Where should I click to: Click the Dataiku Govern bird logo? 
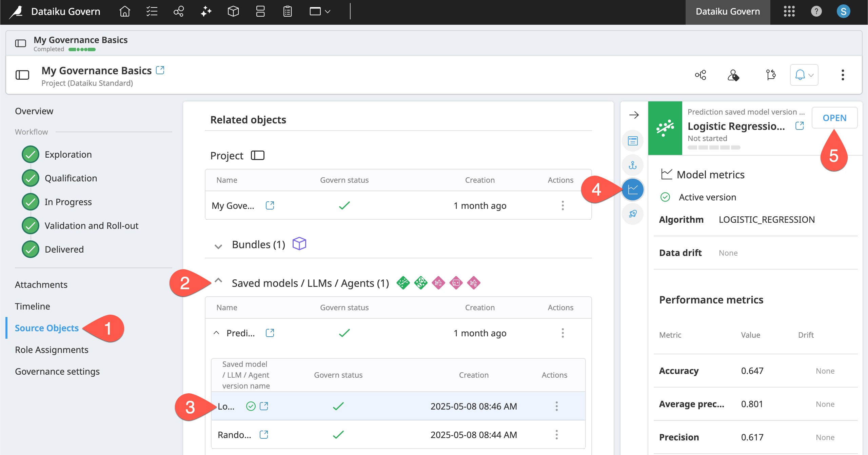coord(16,12)
